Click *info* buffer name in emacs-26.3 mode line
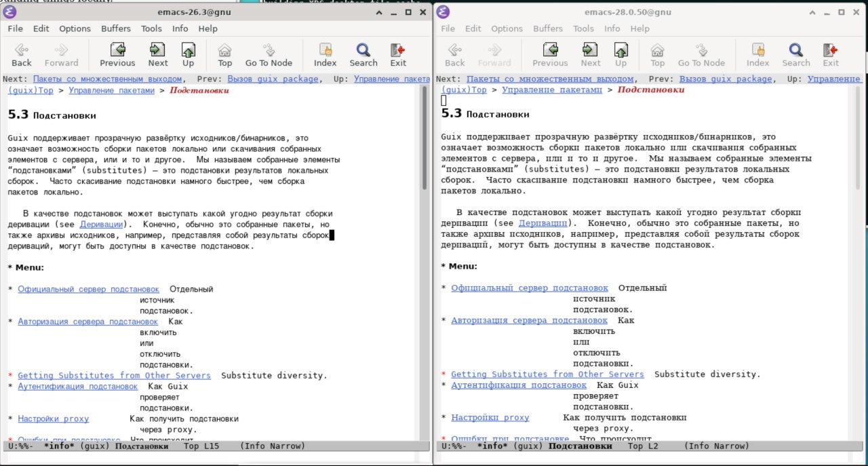The width and height of the screenshot is (868, 466). coord(60,446)
